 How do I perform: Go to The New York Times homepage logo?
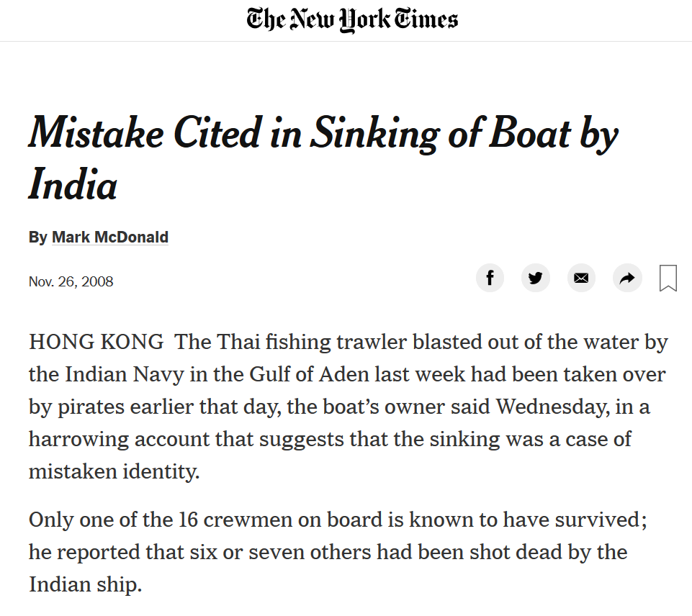(x=352, y=20)
